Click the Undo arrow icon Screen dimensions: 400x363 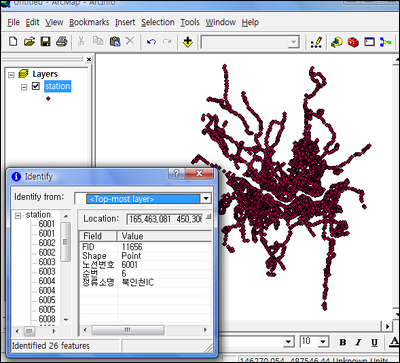pos(151,42)
